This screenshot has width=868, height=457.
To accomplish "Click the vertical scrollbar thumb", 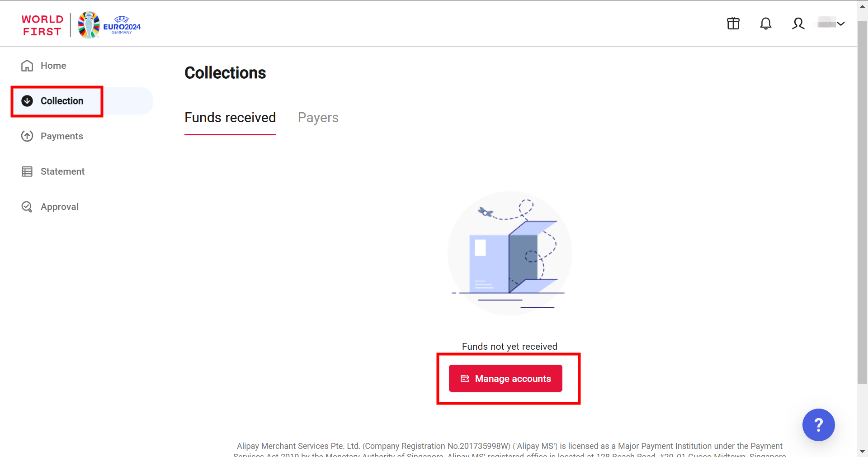I will click(862, 199).
